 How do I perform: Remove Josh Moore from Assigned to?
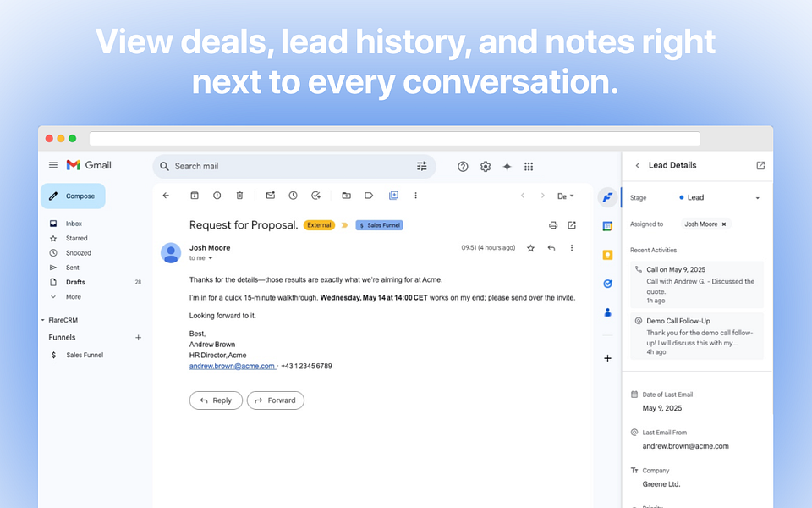[724, 224]
